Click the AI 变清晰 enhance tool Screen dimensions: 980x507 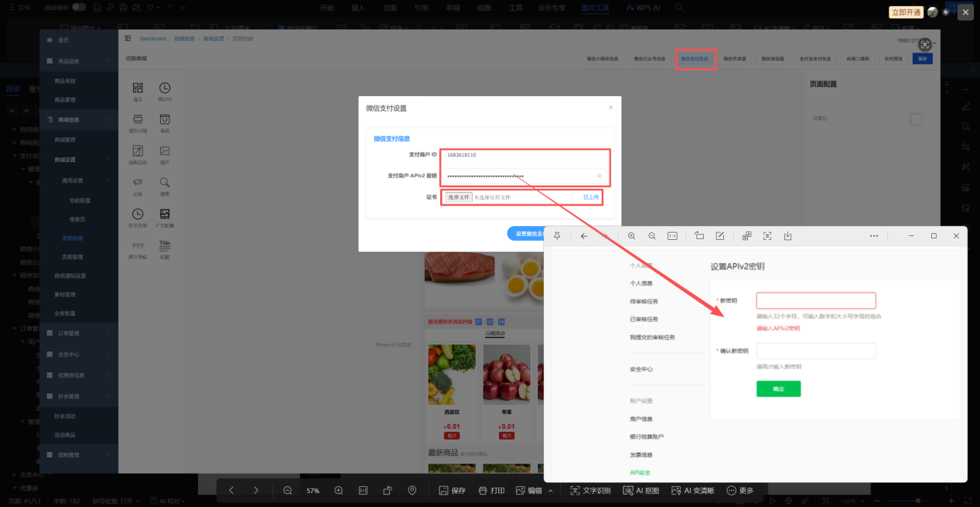pos(693,491)
